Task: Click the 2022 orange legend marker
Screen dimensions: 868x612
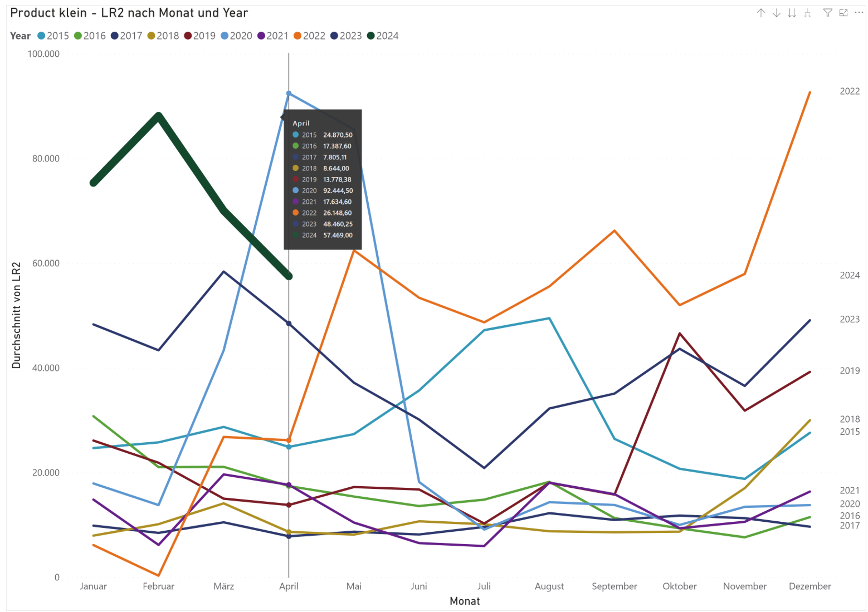Action: [298, 36]
